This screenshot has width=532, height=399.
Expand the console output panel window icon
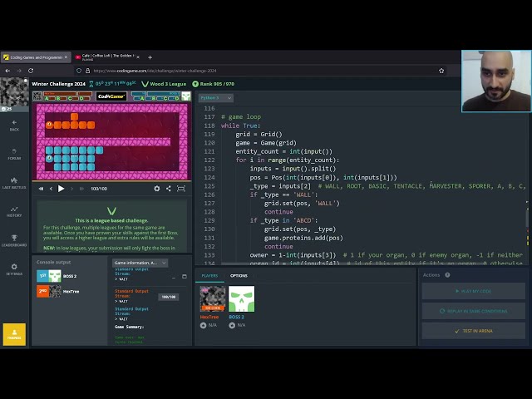tap(185, 277)
